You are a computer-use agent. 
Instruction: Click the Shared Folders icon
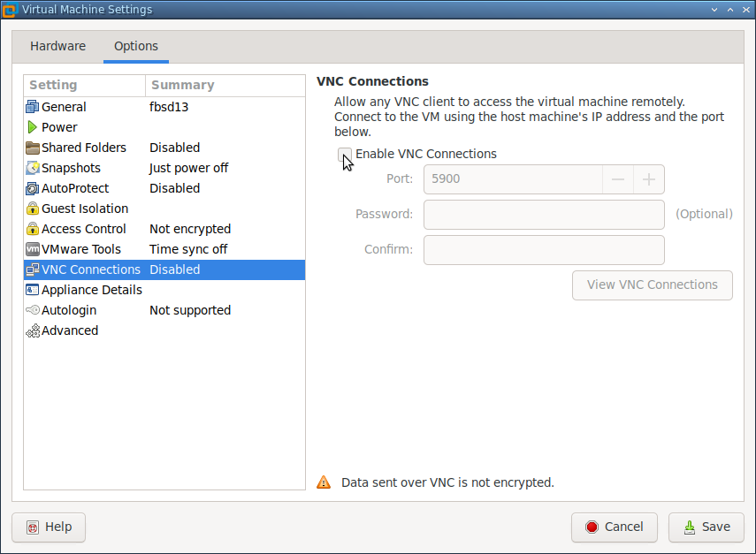(x=33, y=148)
